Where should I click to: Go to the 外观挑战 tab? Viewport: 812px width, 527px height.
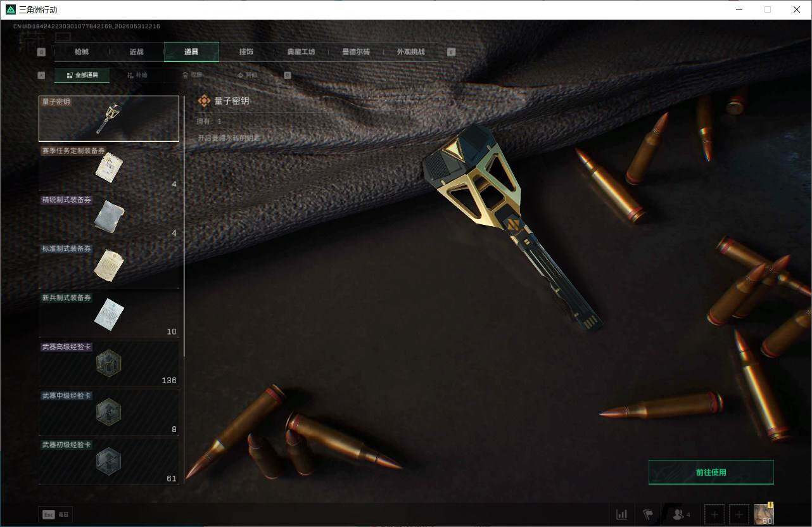(410, 52)
